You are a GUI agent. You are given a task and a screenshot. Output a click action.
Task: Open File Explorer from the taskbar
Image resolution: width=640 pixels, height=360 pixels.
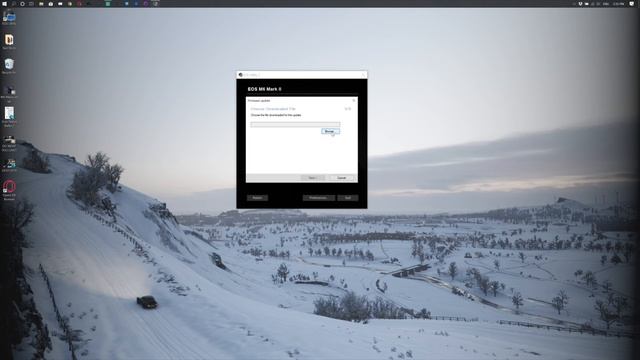[x=41, y=4]
